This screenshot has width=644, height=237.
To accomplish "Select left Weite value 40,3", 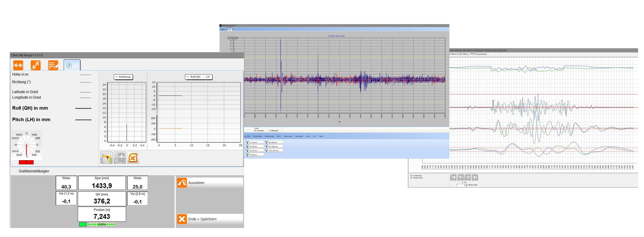I will pyautogui.click(x=66, y=187).
